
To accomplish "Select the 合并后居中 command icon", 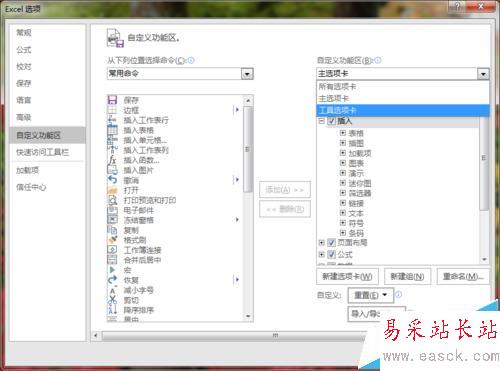I will click(112, 260).
